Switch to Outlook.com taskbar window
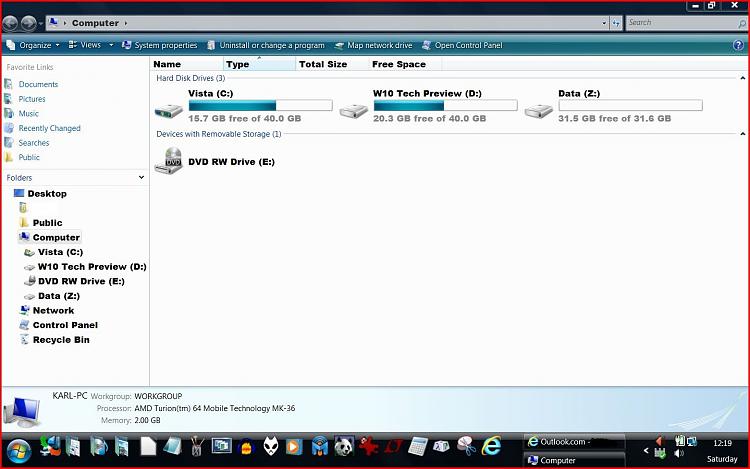This screenshot has height=469, width=750. click(574, 442)
